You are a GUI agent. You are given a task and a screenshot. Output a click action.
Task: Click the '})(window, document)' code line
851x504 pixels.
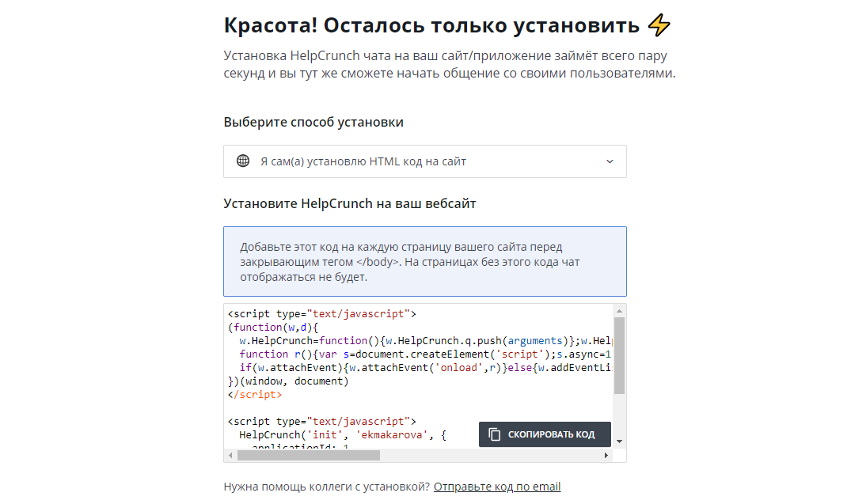(x=288, y=381)
